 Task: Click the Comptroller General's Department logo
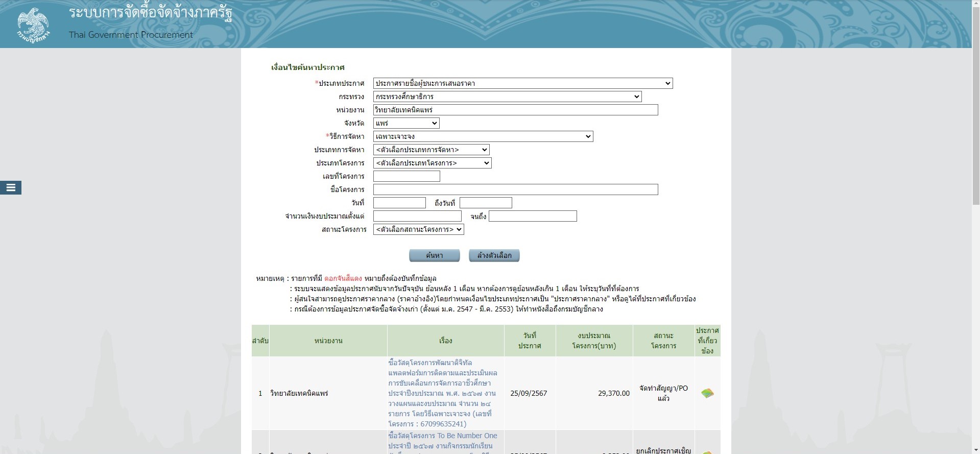(33, 25)
